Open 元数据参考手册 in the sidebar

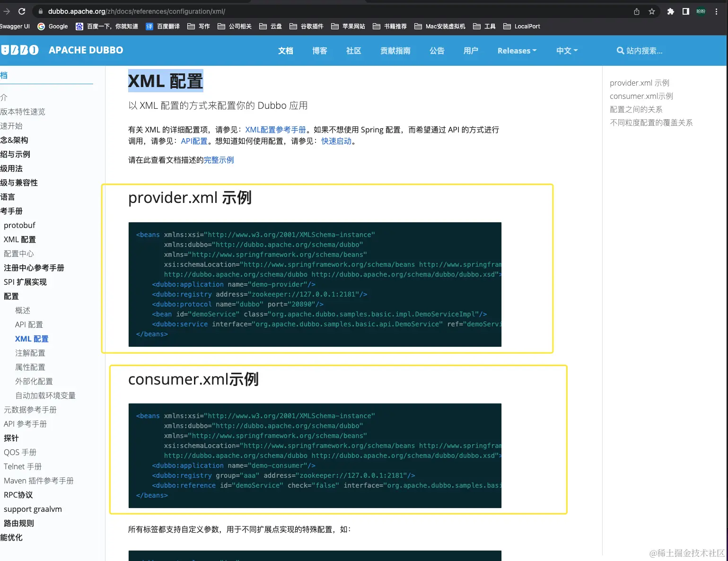coord(30,410)
